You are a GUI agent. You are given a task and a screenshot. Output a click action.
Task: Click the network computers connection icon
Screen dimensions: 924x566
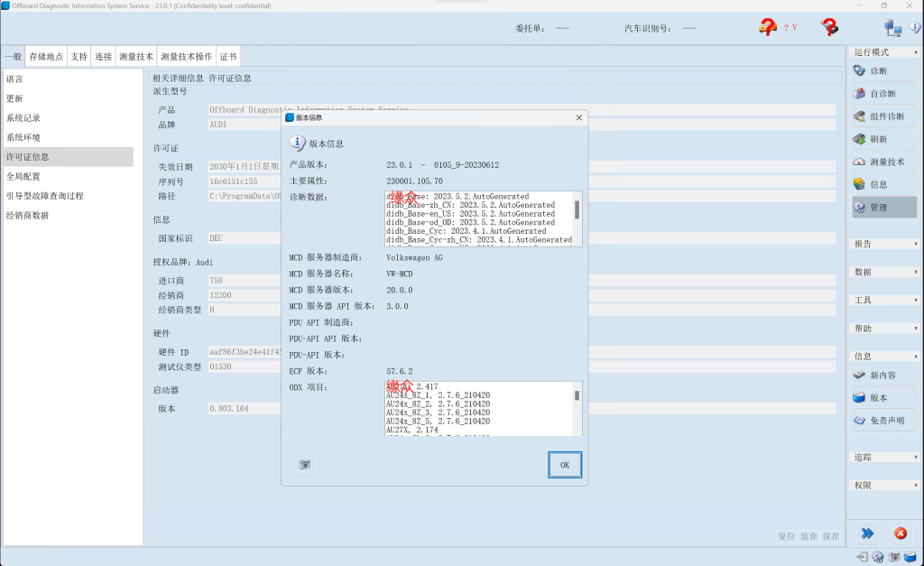pyautogui.click(x=893, y=28)
